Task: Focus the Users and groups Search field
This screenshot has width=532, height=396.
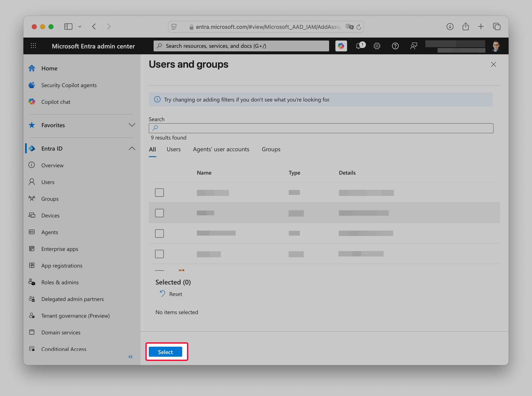Action: (321, 128)
